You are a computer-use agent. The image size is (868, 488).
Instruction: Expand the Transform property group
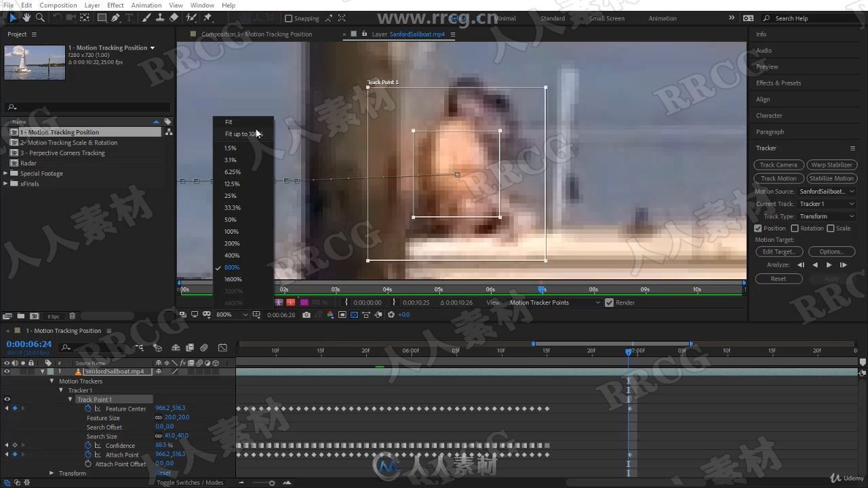pyautogui.click(x=52, y=473)
